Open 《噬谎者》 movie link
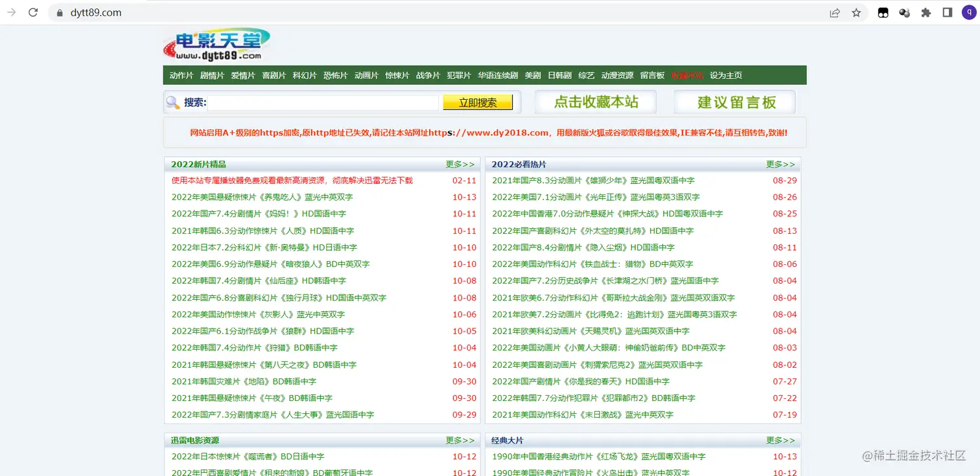The image size is (980, 476). coord(248,457)
